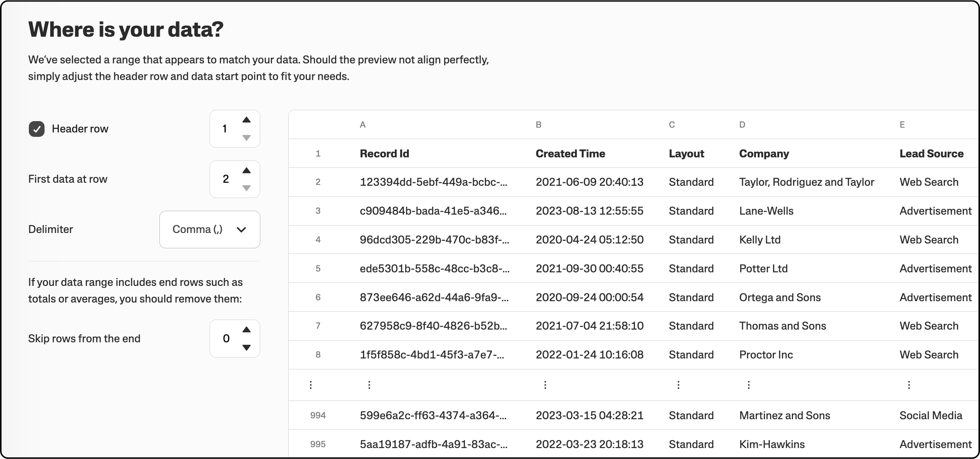This screenshot has width=980, height=459.
Task: Open the Delimiter dropdown
Action: tap(210, 229)
